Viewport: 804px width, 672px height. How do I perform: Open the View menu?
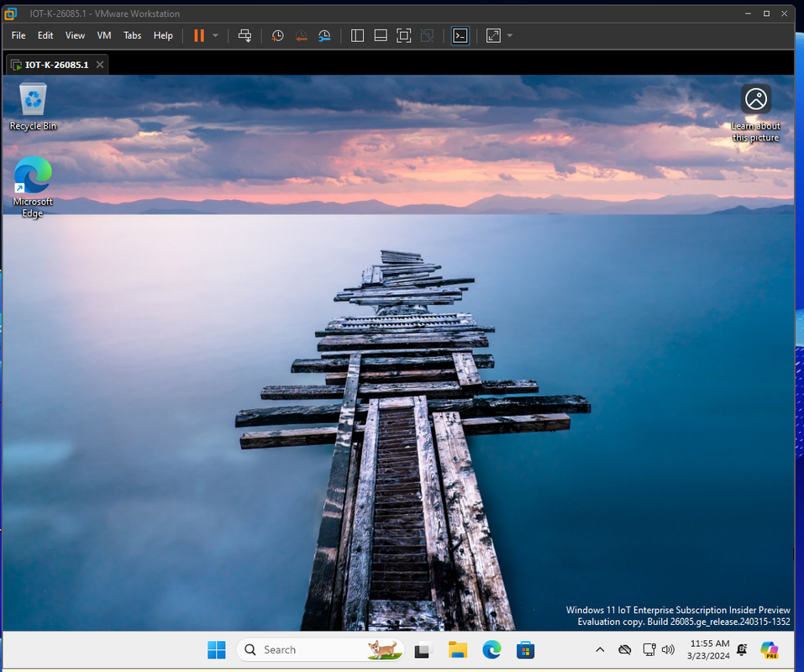[x=75, y=35]
